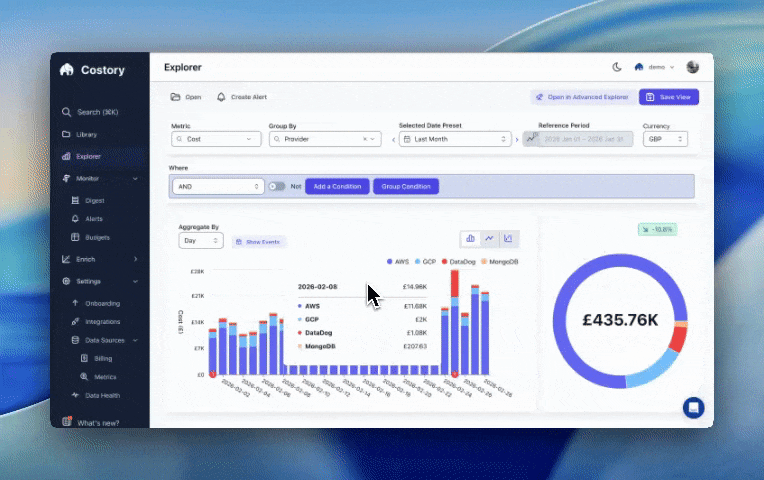The height and width of the screenshot is (480, 764).
Task: Open the Metric Cost dropdown
Action: [x=216, y=139]
